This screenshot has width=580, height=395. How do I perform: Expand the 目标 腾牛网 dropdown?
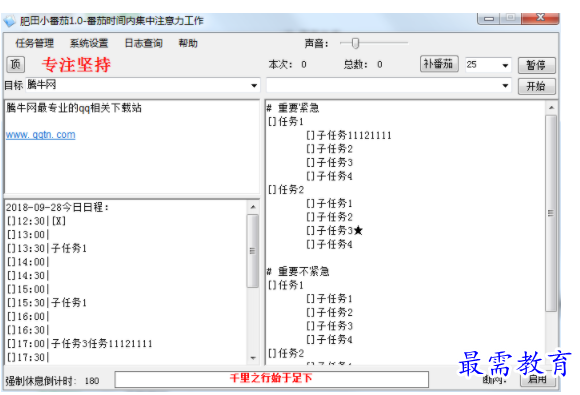tap(254, 85)
